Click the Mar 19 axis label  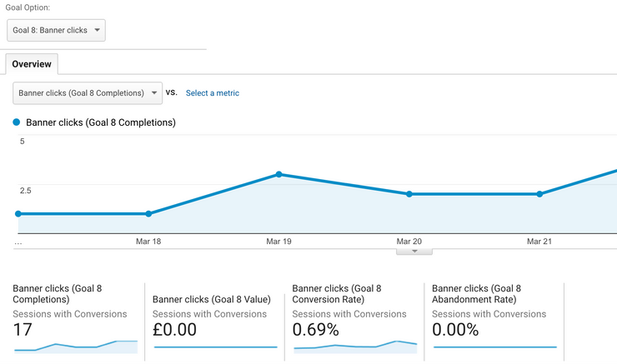(x=279, y=242)
